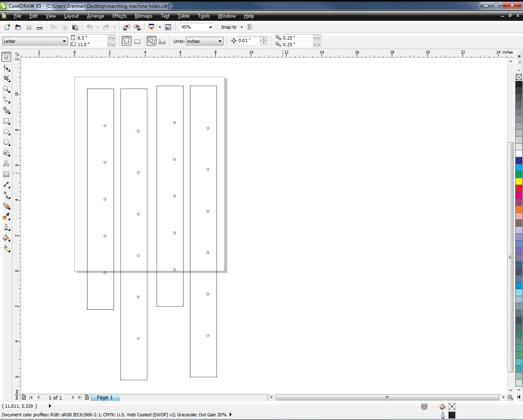The height and width of the screenshot is (420, 523).
Task: Go to the last page
Action: click(80, 397)
